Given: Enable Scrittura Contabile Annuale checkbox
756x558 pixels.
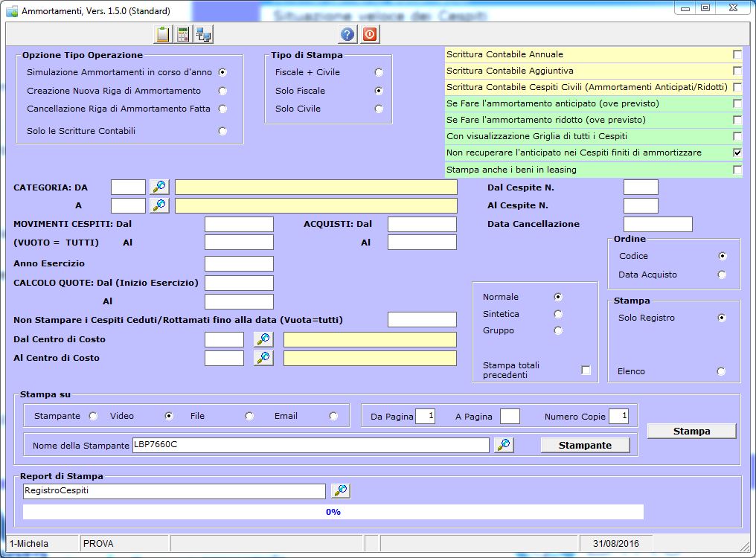Looking at the screenshot, I should pos(737,54).
